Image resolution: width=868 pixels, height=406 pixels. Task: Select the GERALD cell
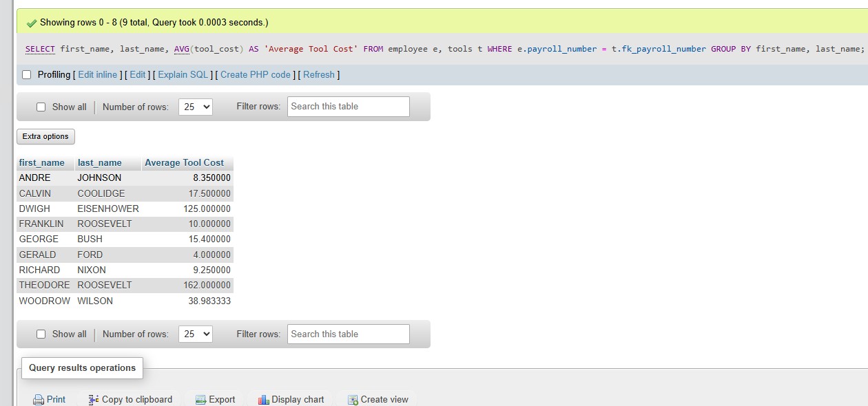click(45, 255)
